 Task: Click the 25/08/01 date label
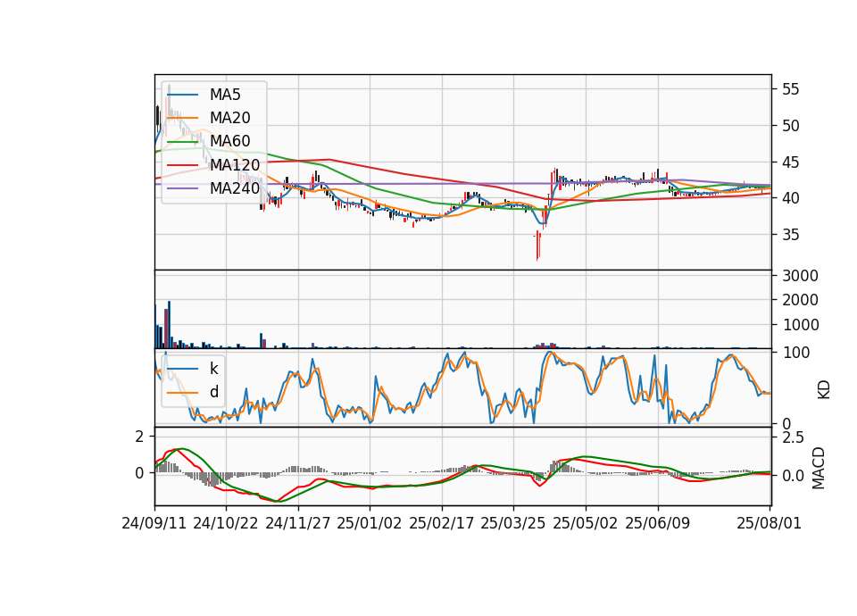(769, 523)
